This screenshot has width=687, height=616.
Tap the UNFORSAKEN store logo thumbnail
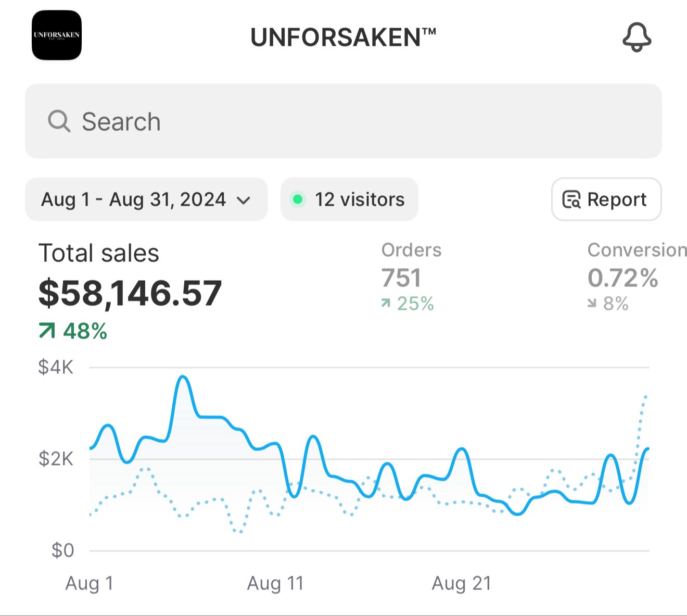(57, 35)
